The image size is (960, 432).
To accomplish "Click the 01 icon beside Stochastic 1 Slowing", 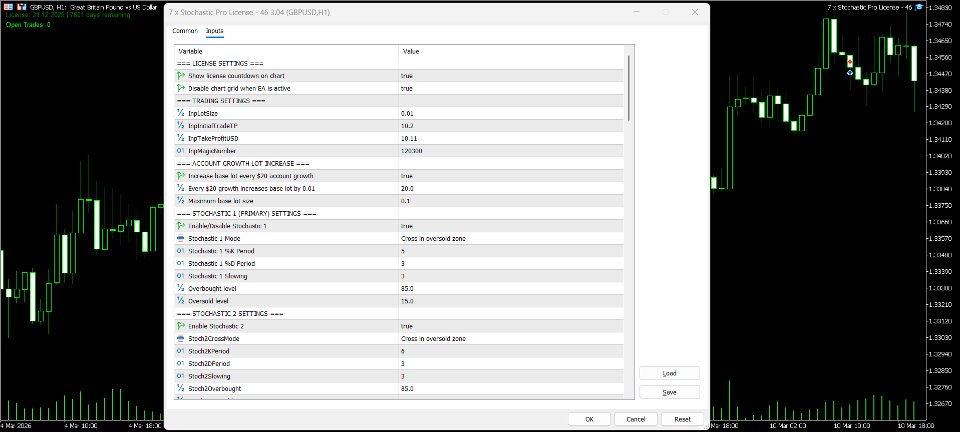I will 181,276.
